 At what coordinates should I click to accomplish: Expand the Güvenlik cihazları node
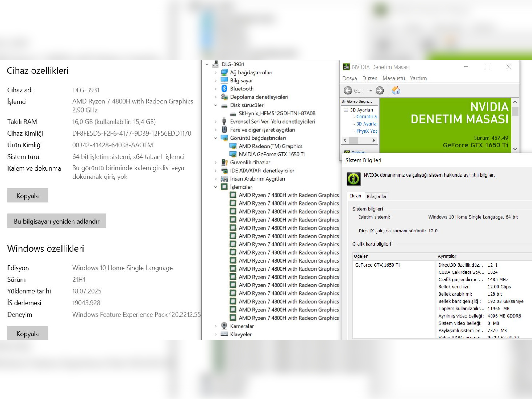tap(215, 163)
